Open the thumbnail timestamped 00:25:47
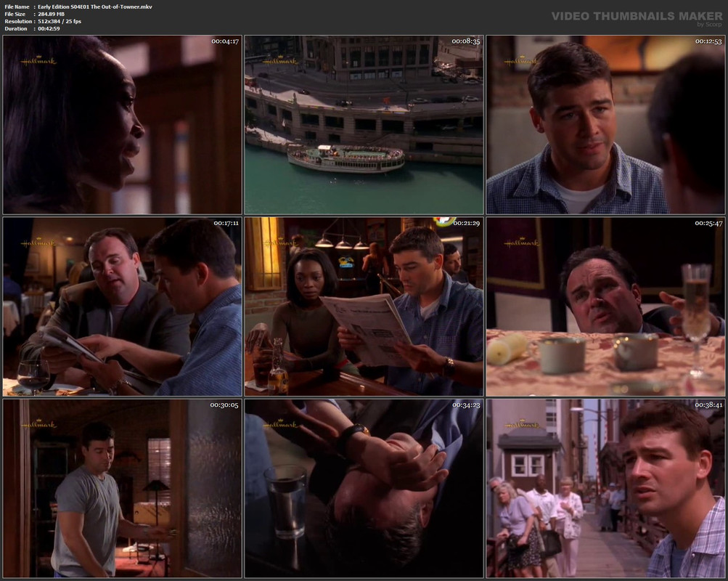This screenshot has height=581, width=728. point(605,306)
